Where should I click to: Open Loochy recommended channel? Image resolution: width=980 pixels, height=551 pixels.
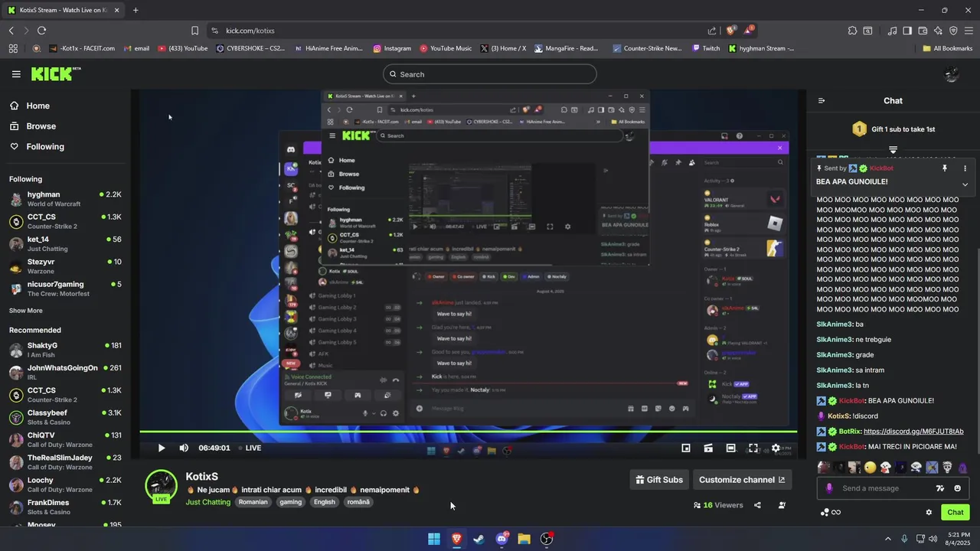coord(65,484)
